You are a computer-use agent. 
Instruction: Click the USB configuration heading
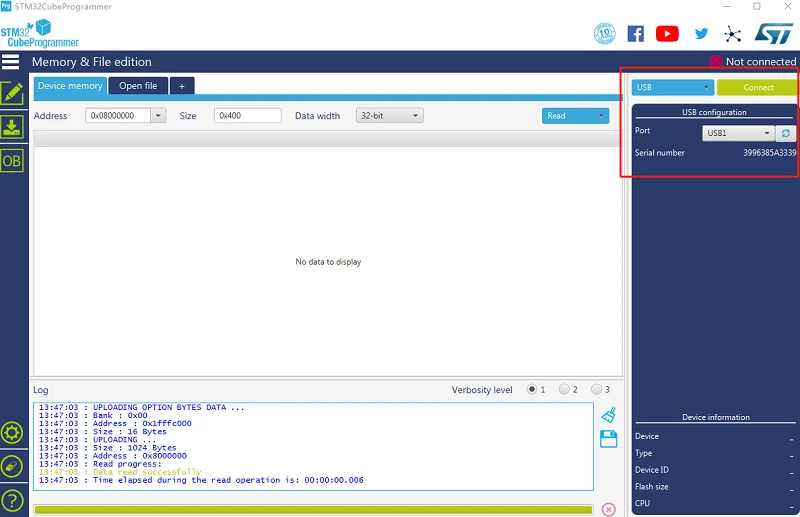714,112
